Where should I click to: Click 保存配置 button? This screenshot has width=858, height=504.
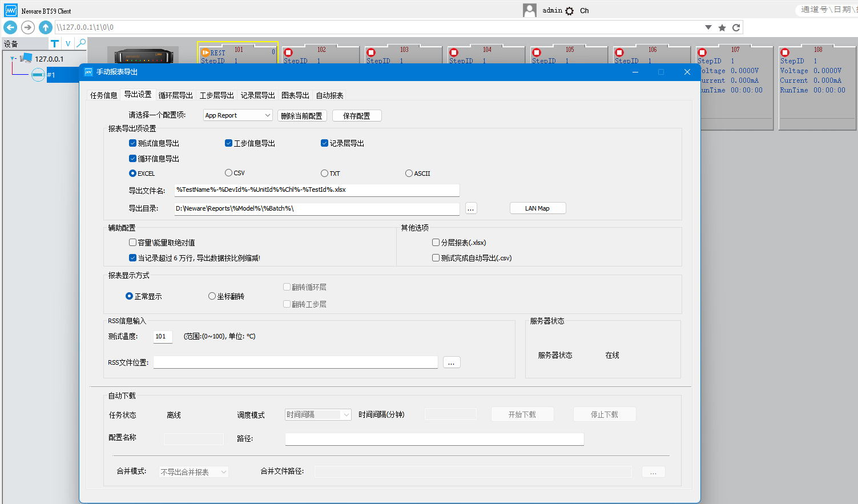(x=357, y=116)
